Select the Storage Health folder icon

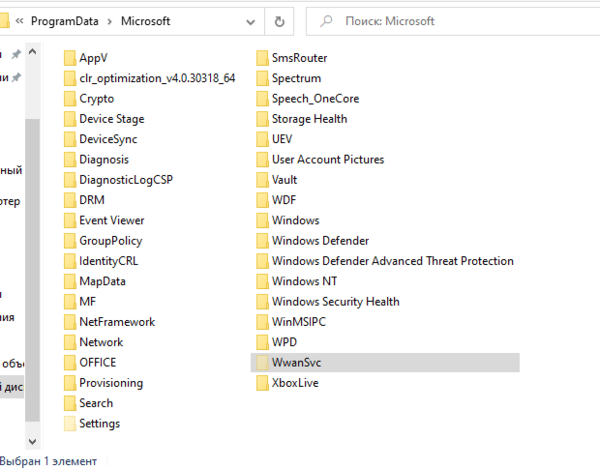(262, 119)
